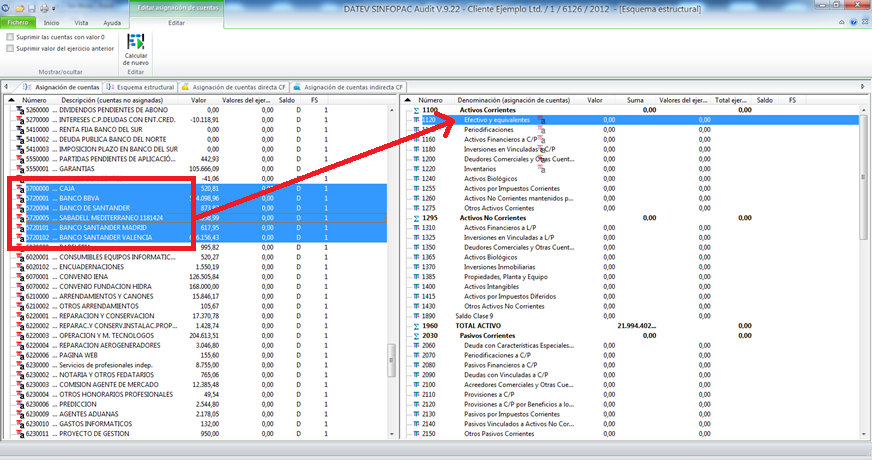This screenshot has width=872, height=460.
Task: Click account icon of 6220006 PAGINA WEB row
Action: click(x=20, y=355)
